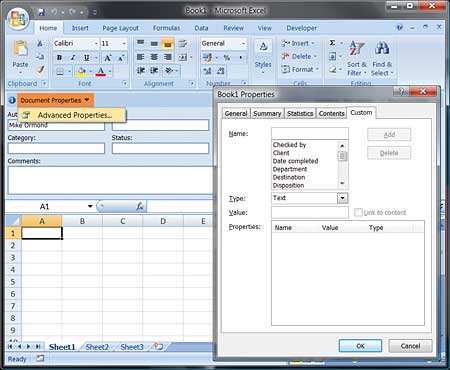Open the Styles gallery
450x370 pixels.
(x=263, y=57)
